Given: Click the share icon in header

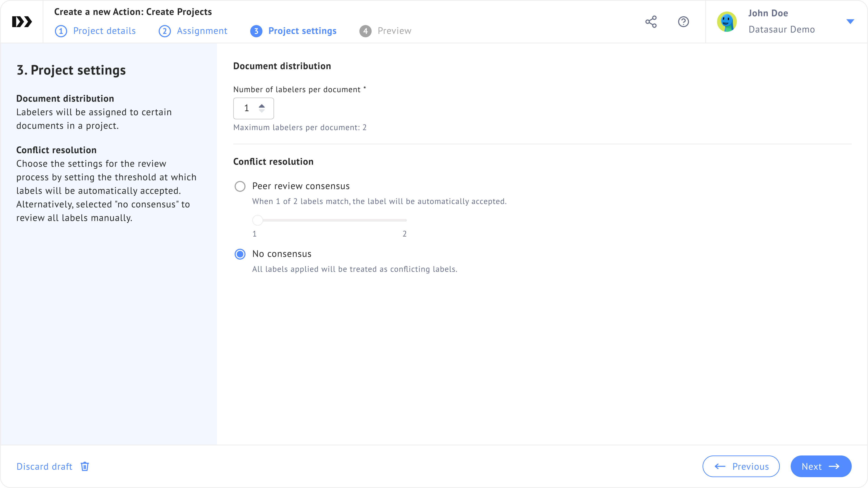Looking at the screenshot, I should (651, 21).
